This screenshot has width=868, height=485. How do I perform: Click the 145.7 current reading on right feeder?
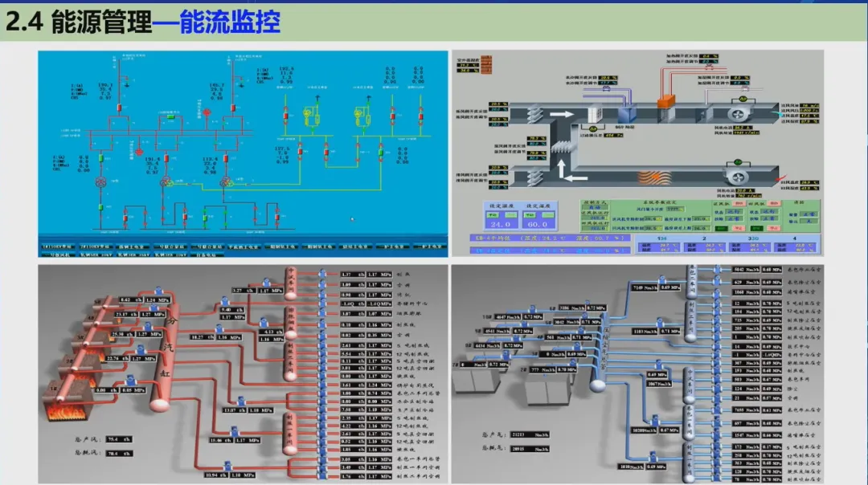216,85
